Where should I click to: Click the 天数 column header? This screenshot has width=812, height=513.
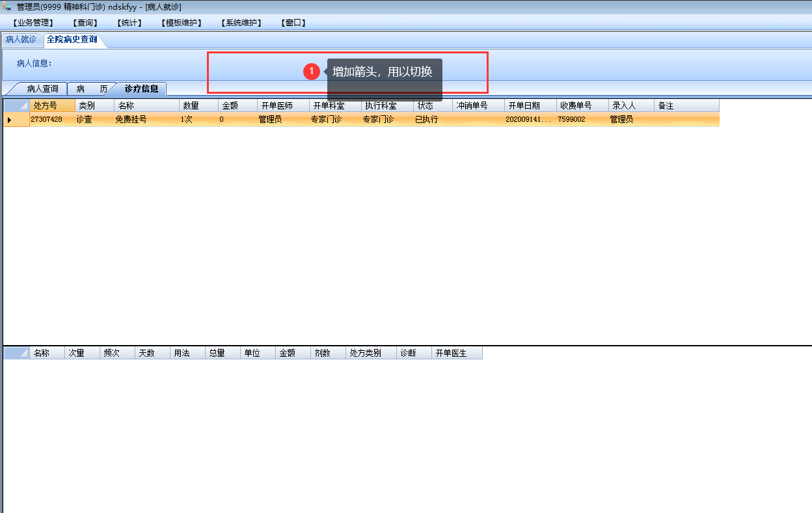[x=152, y=353]
